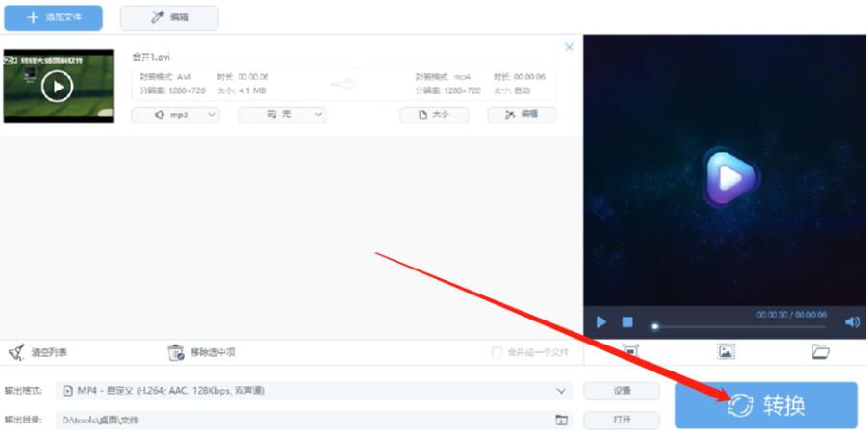Click the 大小 file size button

tap(435, 115)
